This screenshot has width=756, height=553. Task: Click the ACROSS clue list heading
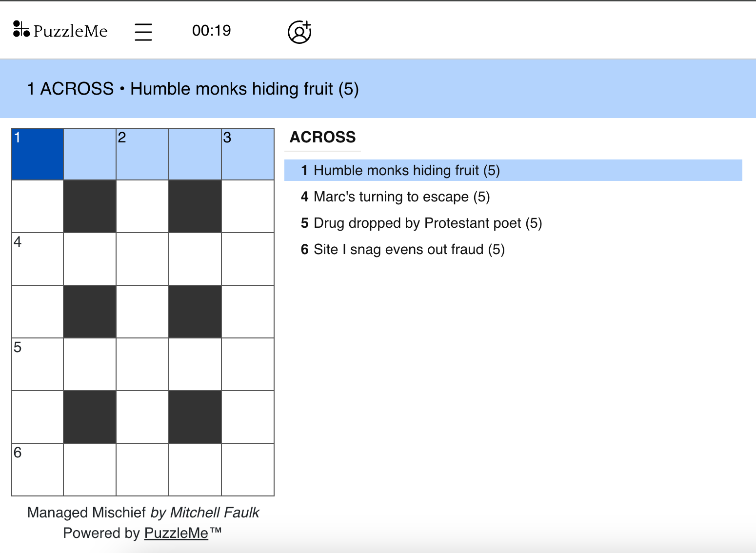pos(323,137)
